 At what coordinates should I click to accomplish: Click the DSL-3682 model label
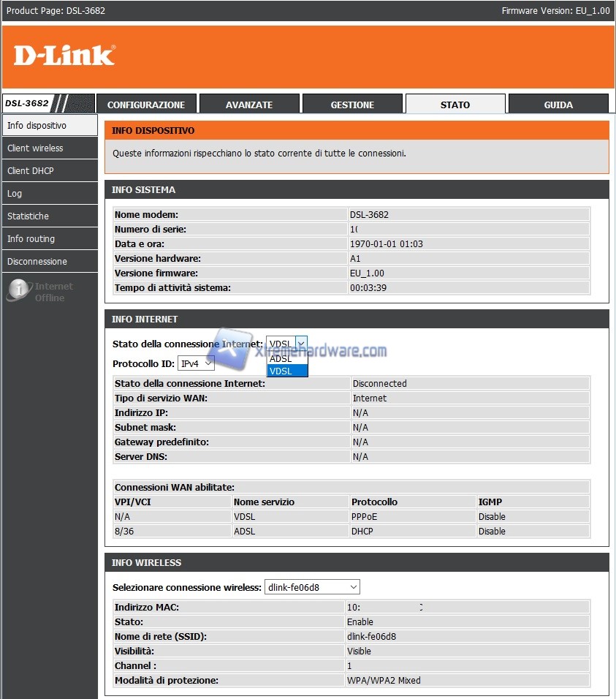click(28, 104)
